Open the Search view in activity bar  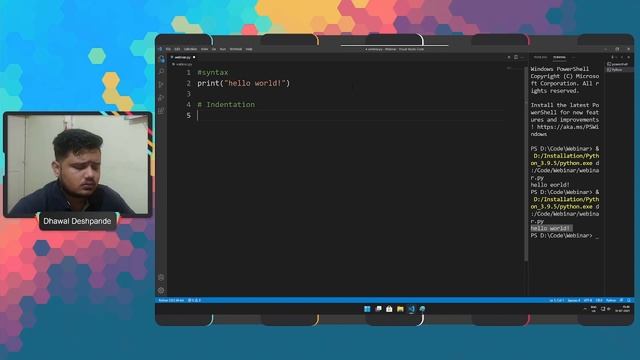point(161,71)
